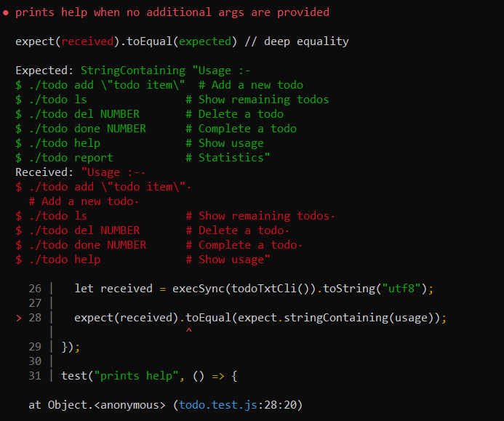
Task: Click the green "utf8" string literal
Action: [401, 289]
